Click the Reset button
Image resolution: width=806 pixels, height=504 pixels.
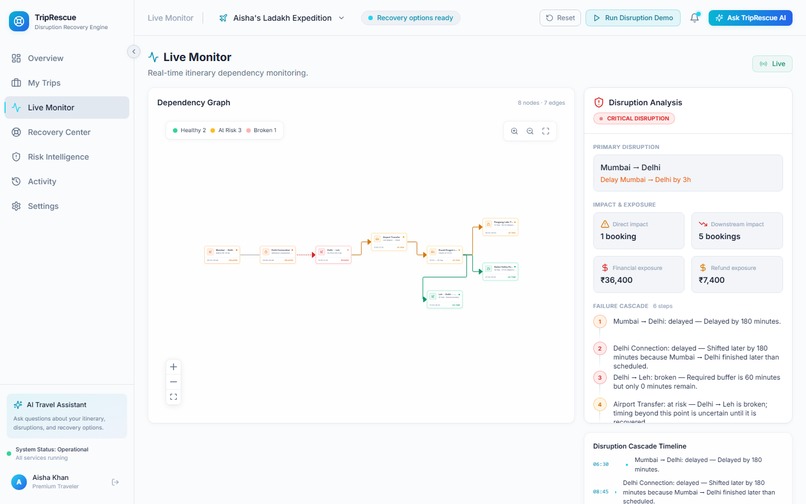(x=560, y=18)
